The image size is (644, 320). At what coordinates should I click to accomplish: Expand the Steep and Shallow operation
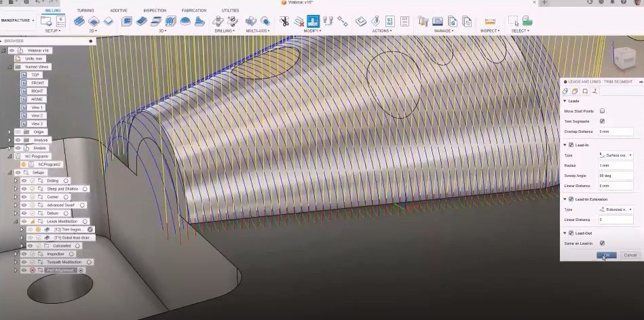pos(16,188)
